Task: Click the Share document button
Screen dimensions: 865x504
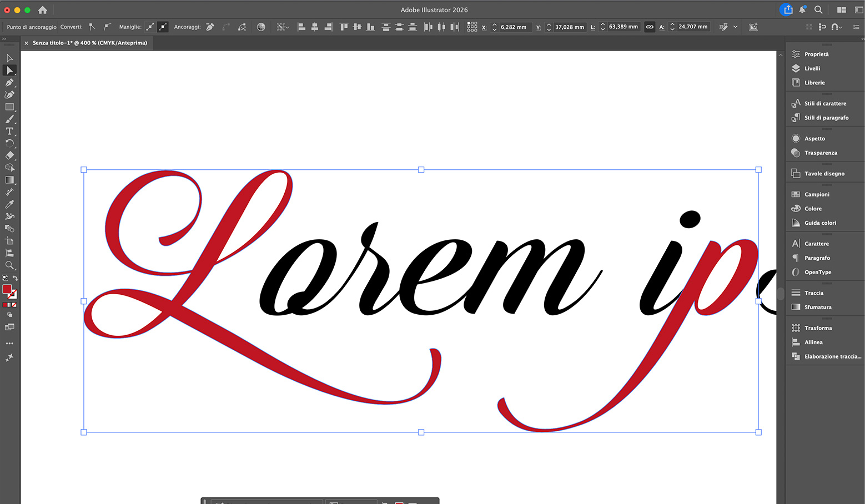Action: [787, 10]
